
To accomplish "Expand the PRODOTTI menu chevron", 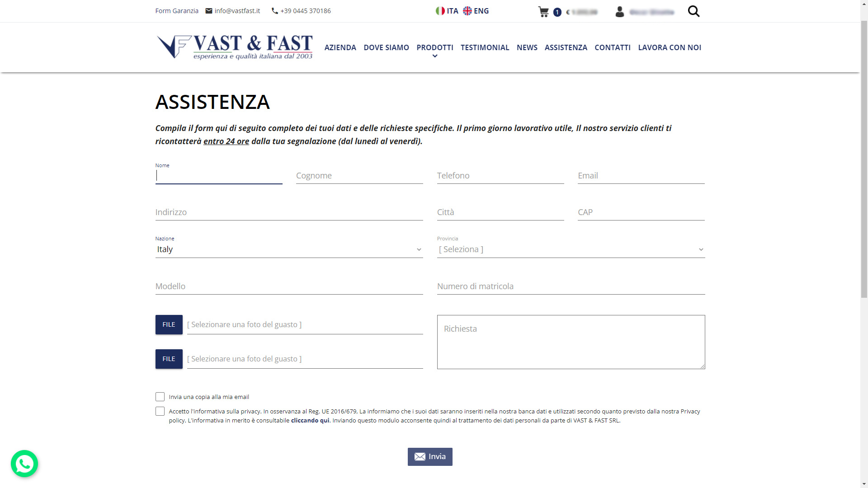I will coord(435,56).
